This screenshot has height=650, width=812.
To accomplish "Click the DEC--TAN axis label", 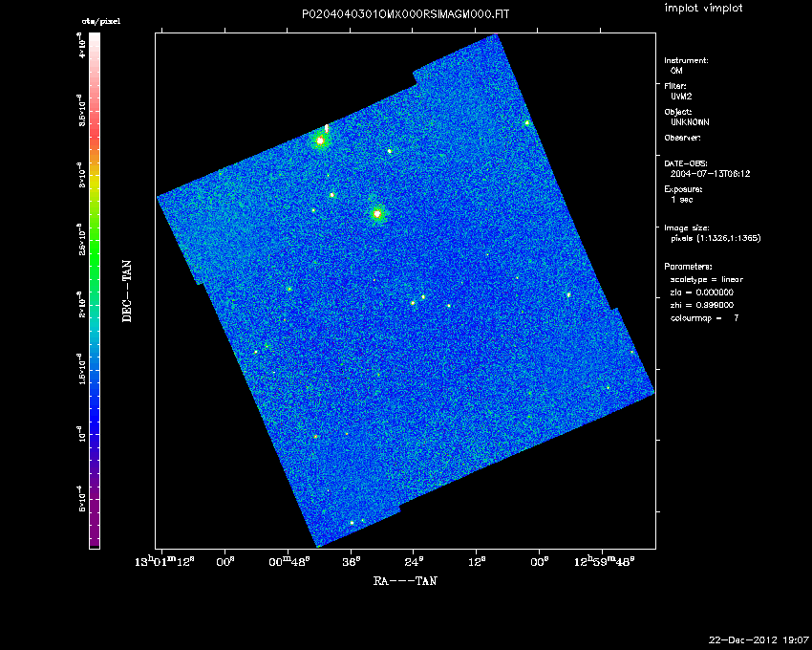I will [x=127, y=290].
